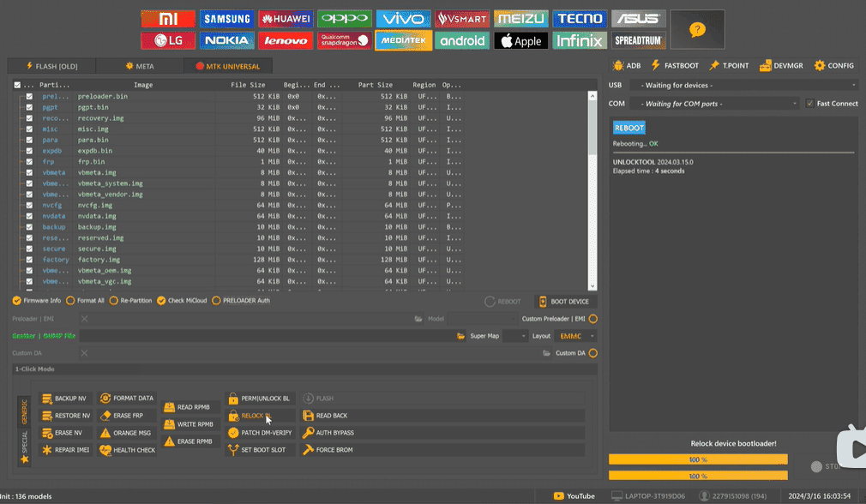866x504 pixels.
Task: Select the Apple brand logo
Action: 520,40
